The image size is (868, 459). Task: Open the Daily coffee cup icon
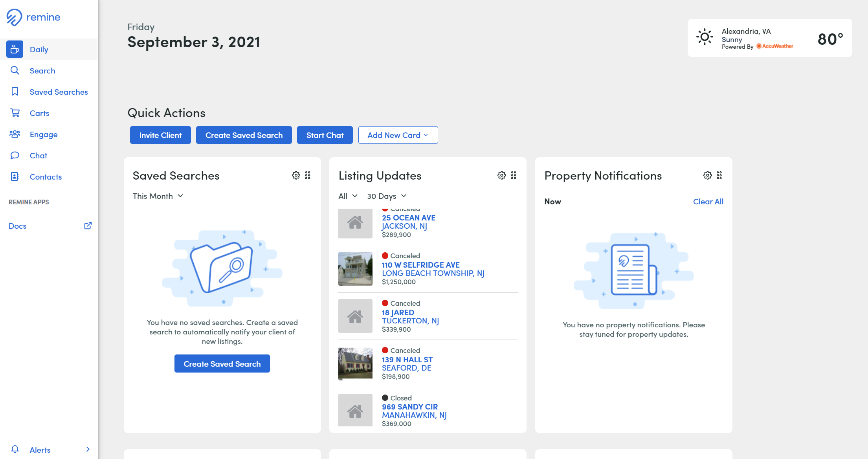[15, 49]
